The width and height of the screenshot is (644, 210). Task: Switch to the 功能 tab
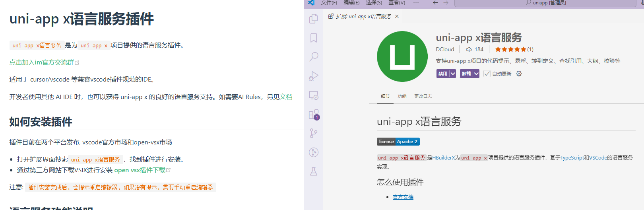coord(402,96)
